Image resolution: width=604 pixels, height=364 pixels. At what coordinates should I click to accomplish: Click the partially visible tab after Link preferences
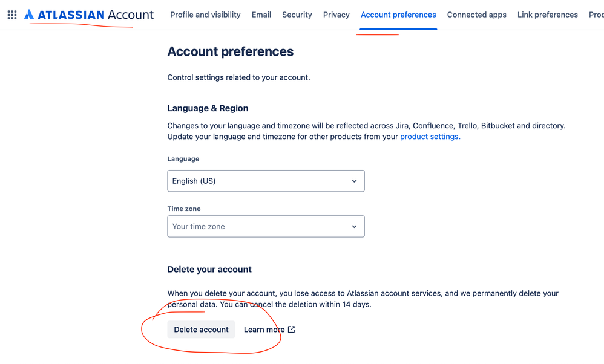(596, 15)
